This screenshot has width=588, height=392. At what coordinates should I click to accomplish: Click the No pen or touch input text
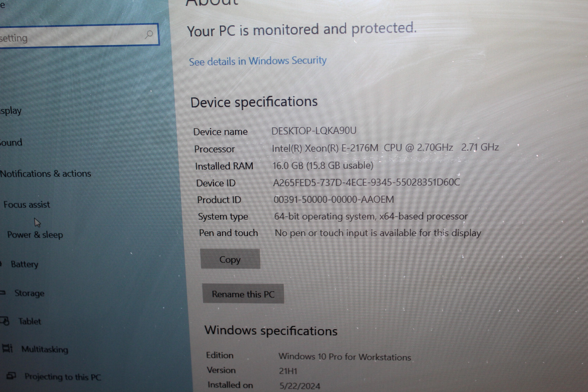(x=378, y=233)
